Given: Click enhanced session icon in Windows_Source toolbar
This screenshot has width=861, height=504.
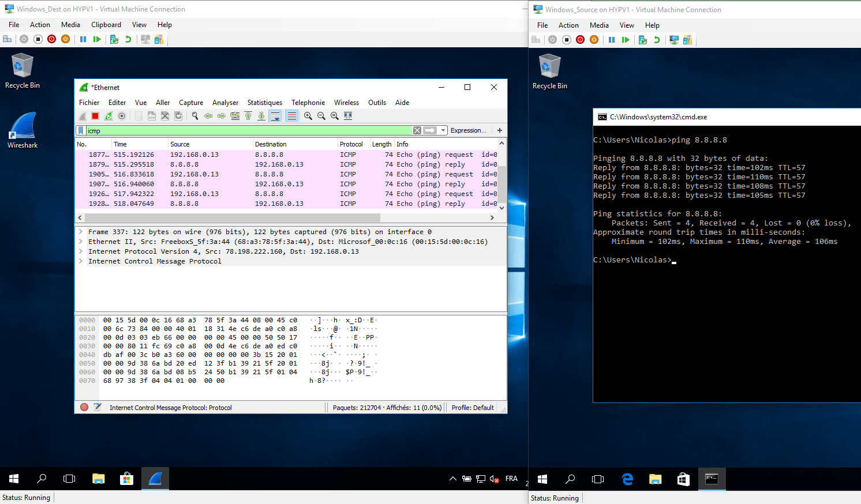Looking at the screenshot, I should [674, 40].
